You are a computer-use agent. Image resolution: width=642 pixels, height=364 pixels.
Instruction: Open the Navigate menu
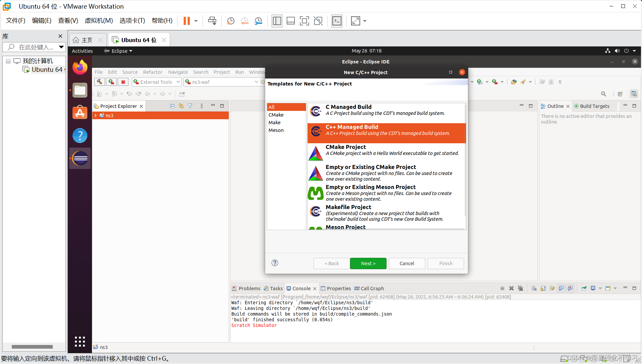coord(178,72)
